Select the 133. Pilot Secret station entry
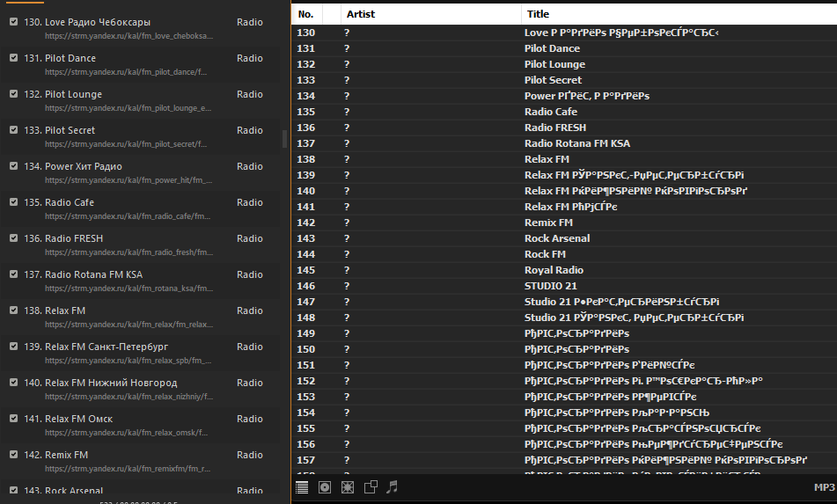 (x=140, y=136)
